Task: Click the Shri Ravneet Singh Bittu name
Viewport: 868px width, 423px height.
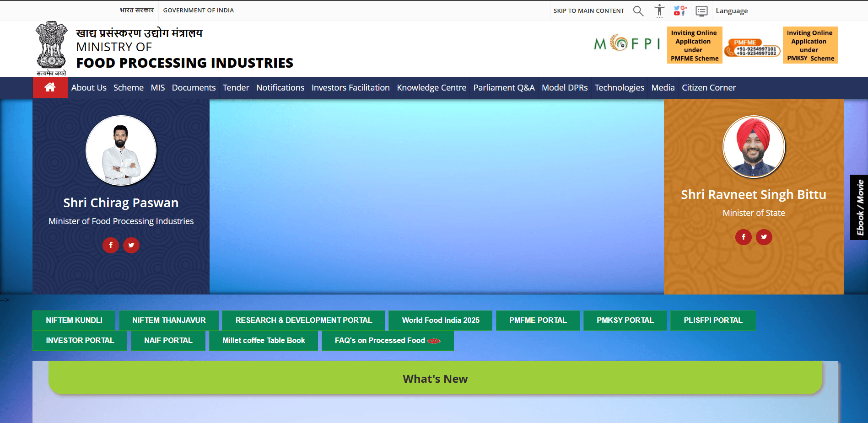Action: point(754,194)
